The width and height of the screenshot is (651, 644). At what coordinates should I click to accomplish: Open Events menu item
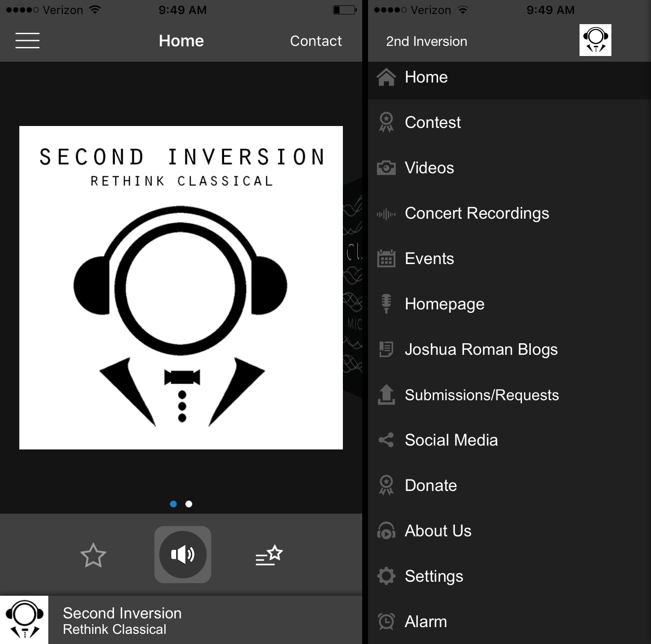(509, 259)
